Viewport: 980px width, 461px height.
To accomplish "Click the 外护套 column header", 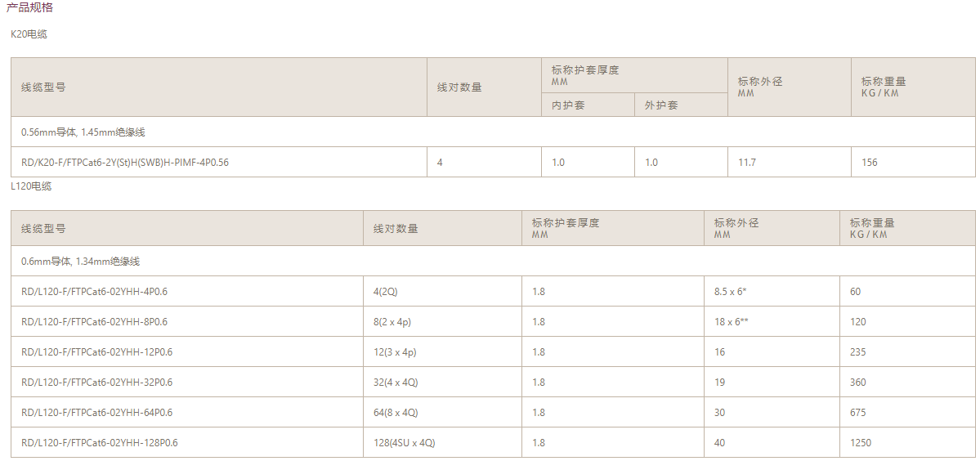I will [661, 105].
